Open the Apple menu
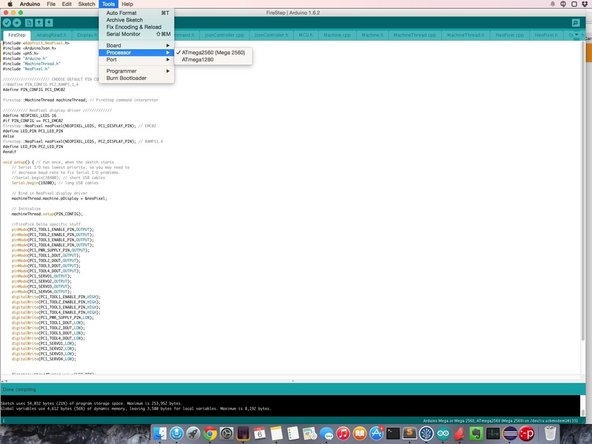The image size is (592, 444). click(x=10, y=4)
